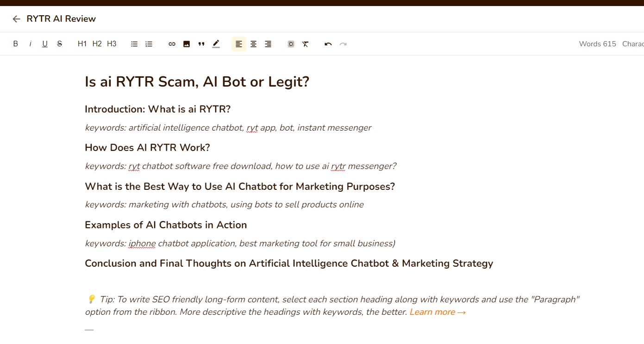The width and height of the screenshot is (644, 344).
Task: Right align the text
Action: pos(268,44)
